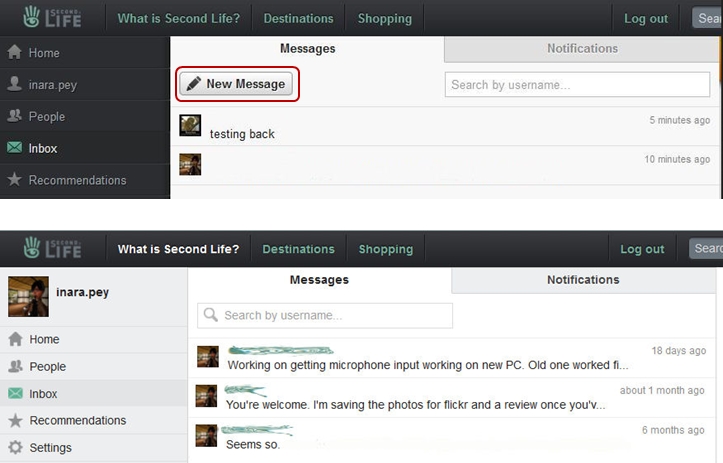Click the Second Life hand logo in upper header
723x463 pixels.
pyautogui.click(x=31, y=18)
